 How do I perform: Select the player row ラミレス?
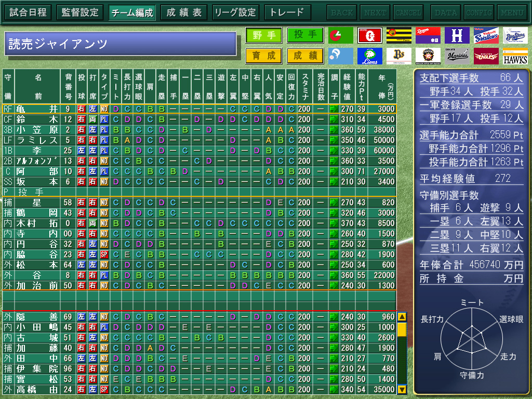(199, 140)
